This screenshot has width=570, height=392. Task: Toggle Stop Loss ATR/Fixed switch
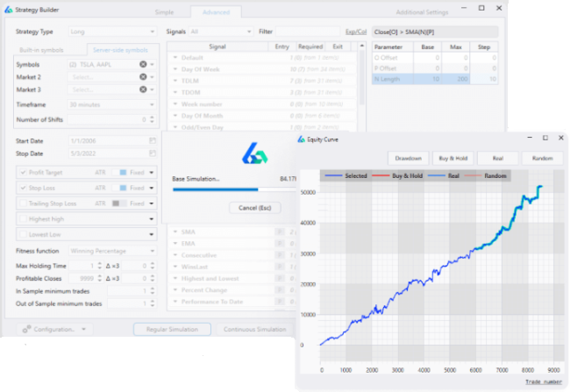(119, 188)
